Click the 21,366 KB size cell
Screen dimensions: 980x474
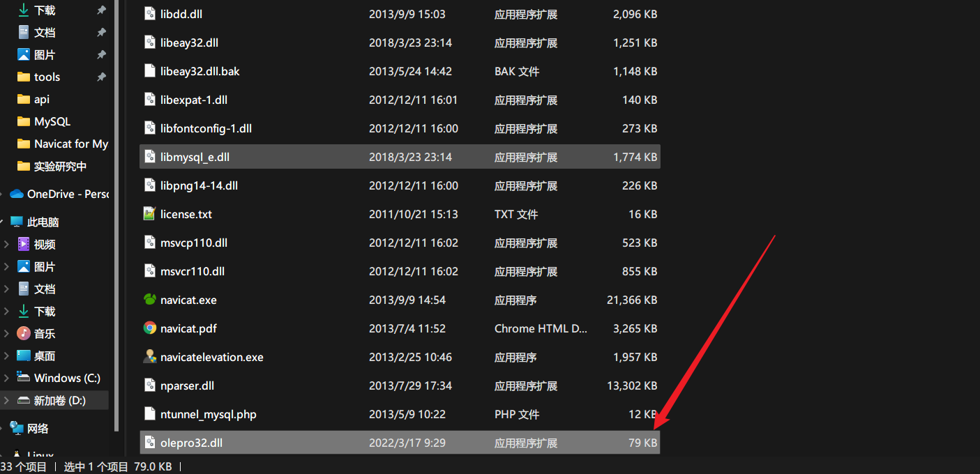(x=632, y=300)
